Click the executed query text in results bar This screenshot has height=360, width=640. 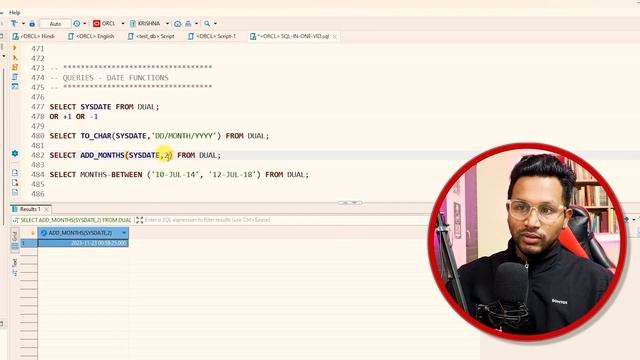point(76,220)
